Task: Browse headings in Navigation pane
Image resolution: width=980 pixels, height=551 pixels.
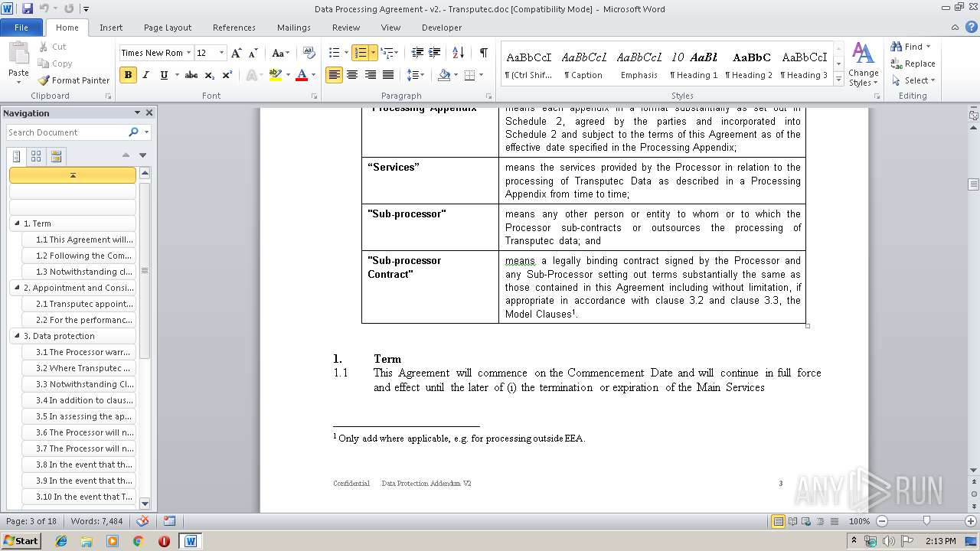Action: tap(17, 156)
